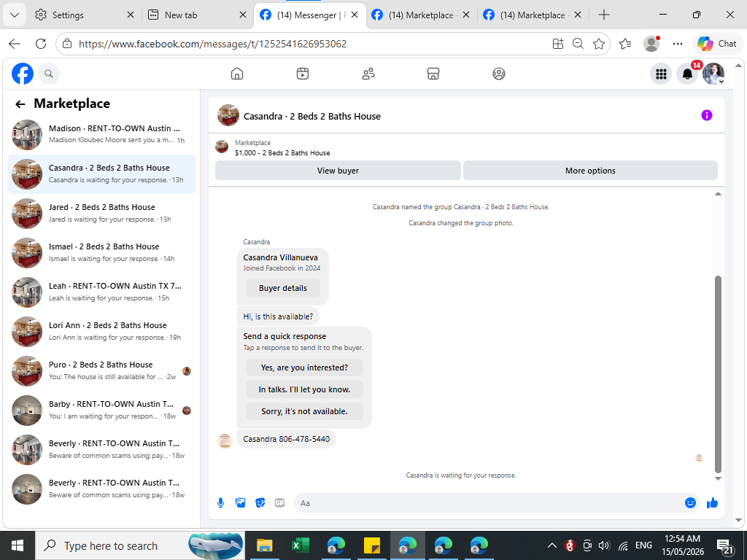Image resolution: width=747 pixels, height=560 pixels.
Task: Open Copilot Chat button
Action: (716, 44)
